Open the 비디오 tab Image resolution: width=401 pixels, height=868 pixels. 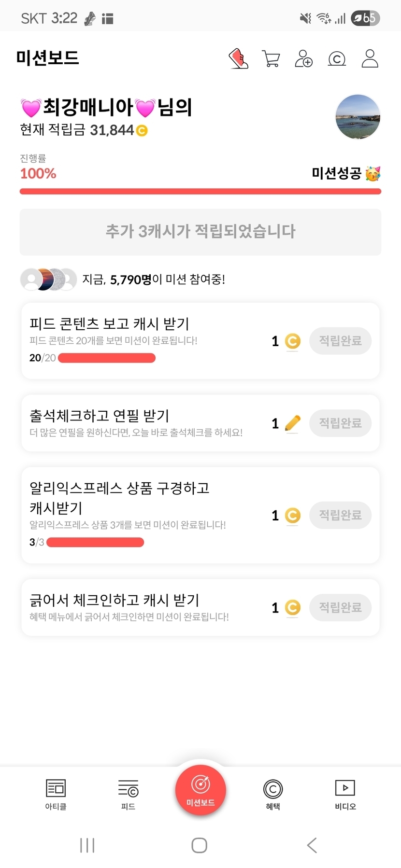point(345,794)
